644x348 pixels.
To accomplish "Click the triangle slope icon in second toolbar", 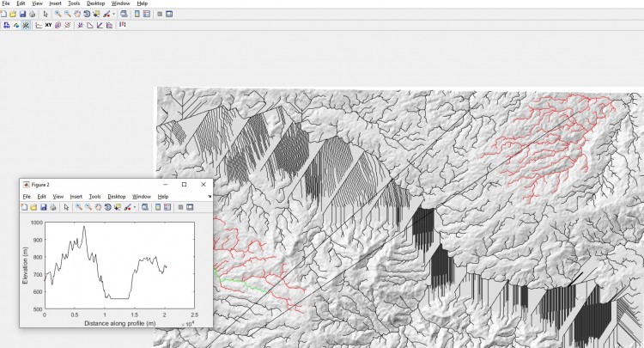I will (x=90, y=25).
